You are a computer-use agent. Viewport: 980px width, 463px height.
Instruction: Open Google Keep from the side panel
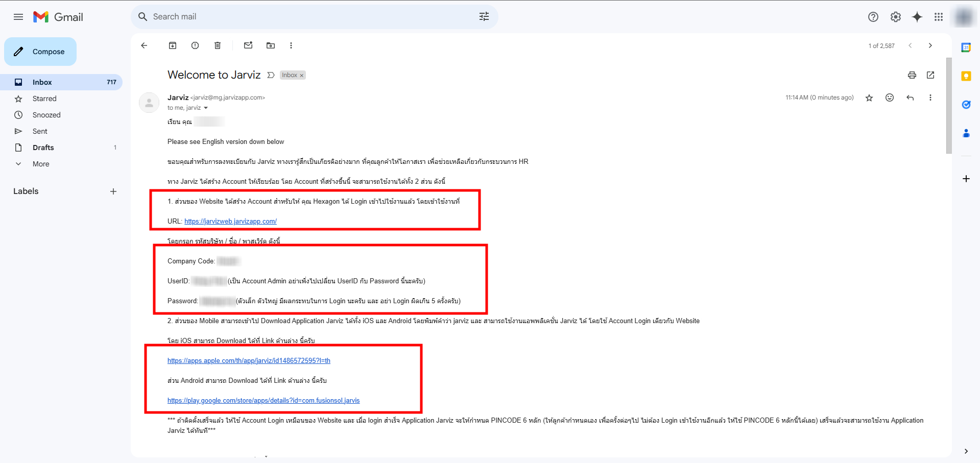(x=966, y=76)
